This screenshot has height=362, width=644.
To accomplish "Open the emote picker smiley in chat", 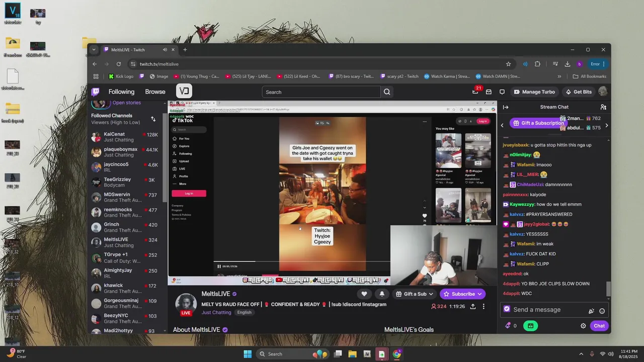I will pyautogui.click(x=602, y=311).
